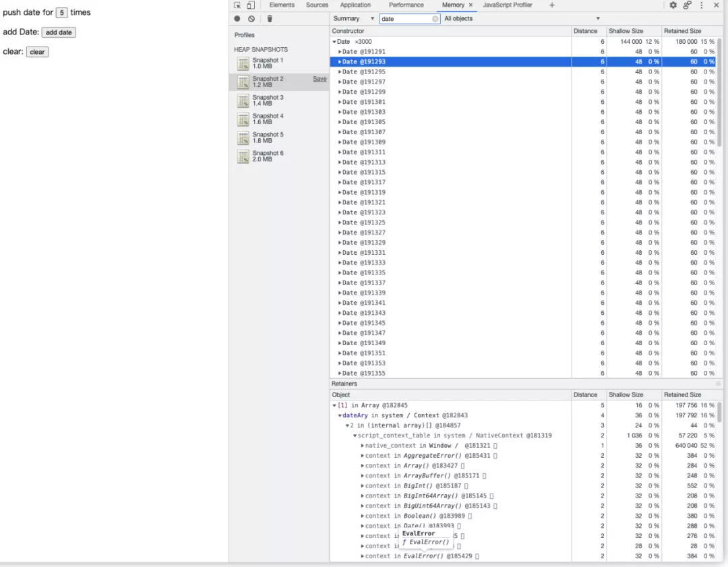This screenshot has height=567, width=728.
Task: Select the Date @191339 row
Action: [x=522, y=293]
